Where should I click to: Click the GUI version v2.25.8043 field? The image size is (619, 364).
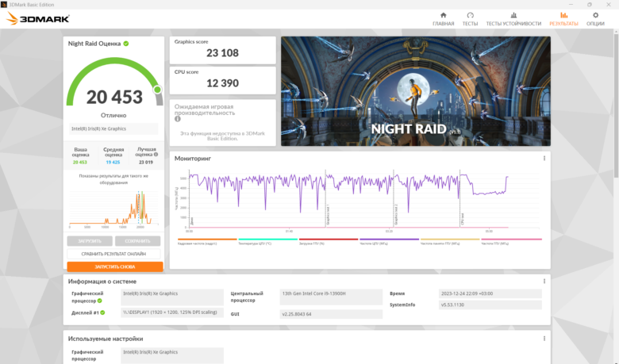pos(331,314)
